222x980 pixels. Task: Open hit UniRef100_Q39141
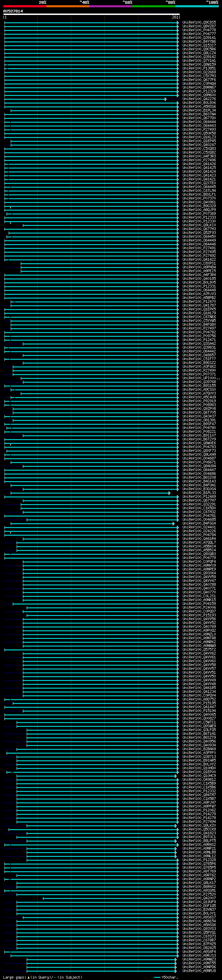199,38
